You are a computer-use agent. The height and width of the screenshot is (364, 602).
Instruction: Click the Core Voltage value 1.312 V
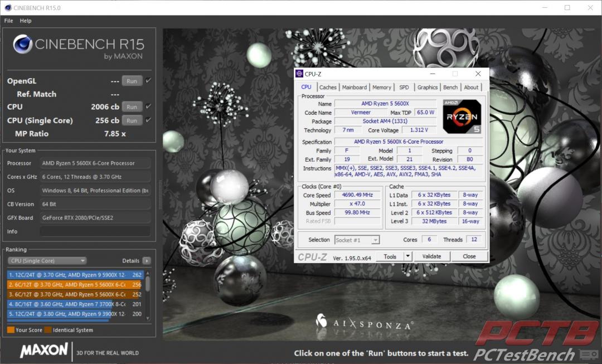[x=419, y=130]
